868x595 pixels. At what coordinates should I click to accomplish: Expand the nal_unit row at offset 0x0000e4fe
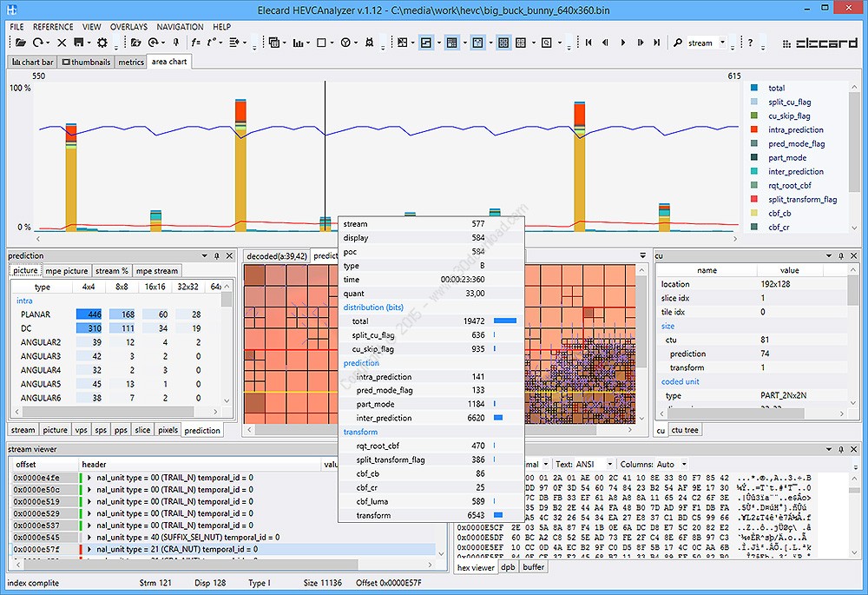point(89,478)
